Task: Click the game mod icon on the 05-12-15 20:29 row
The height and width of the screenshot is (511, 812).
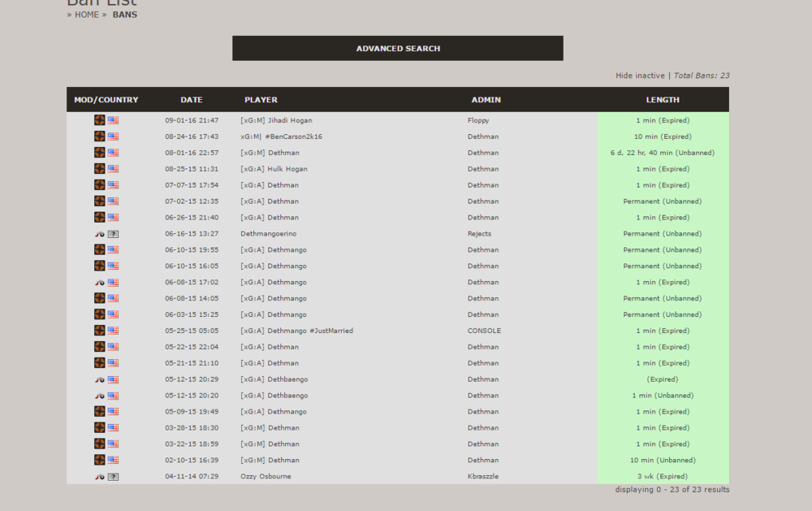Action: 99,379
